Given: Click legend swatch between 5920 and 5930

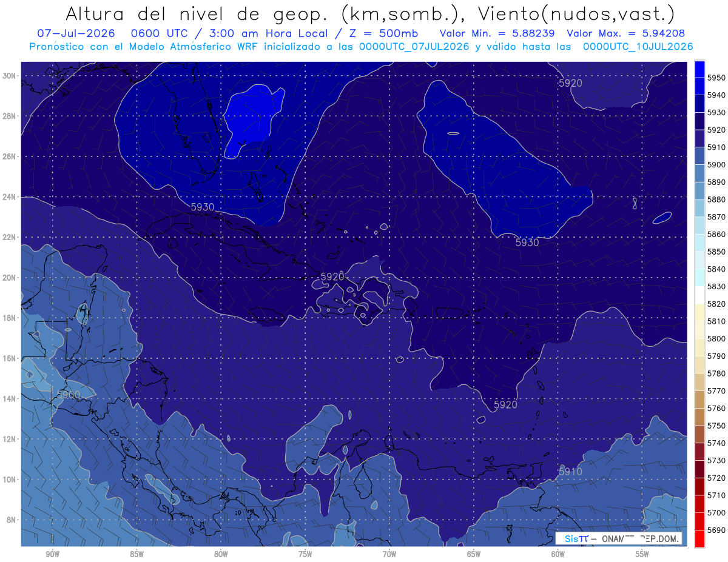Looking at the screenshot, I should [x=699, y=121].
